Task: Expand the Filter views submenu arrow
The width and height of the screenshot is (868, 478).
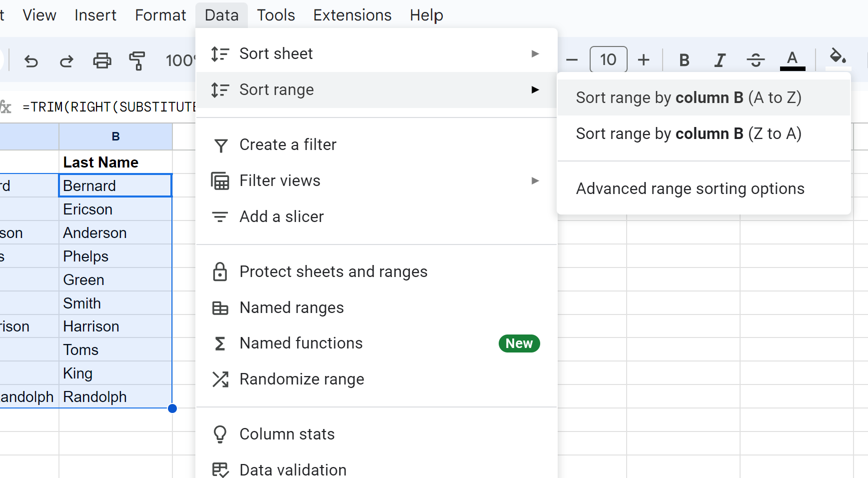Action: tap(535, 180)
